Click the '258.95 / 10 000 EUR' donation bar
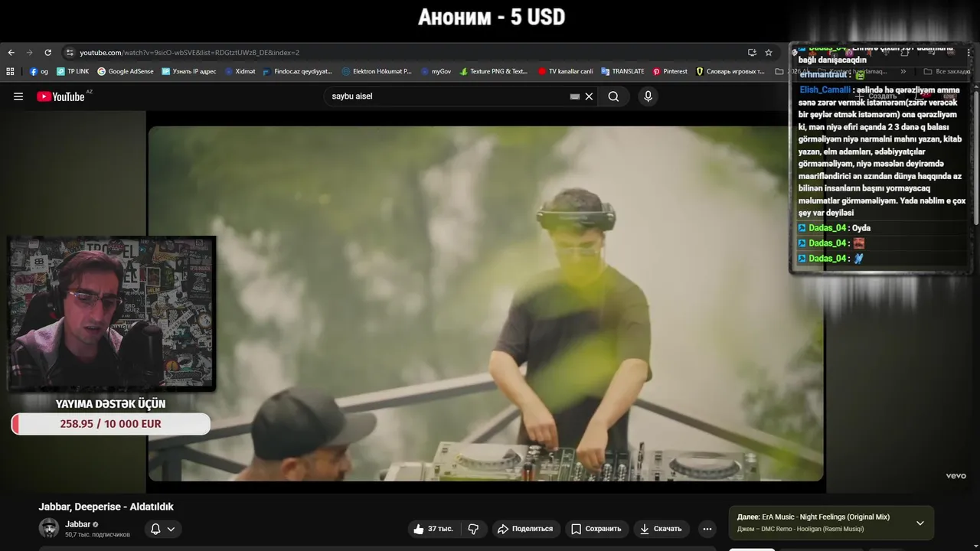980x551 pixels. tap(111, 424)
